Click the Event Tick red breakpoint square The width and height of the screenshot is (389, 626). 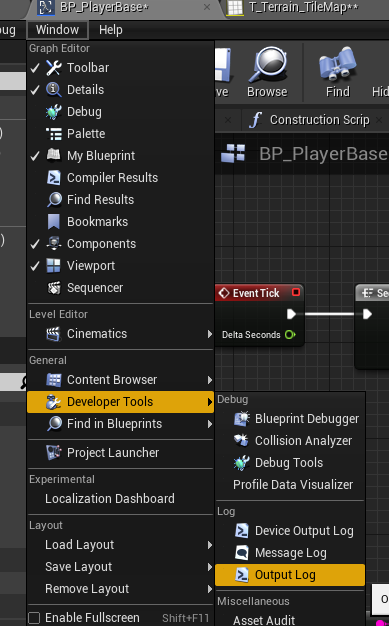tap(296, 292)
